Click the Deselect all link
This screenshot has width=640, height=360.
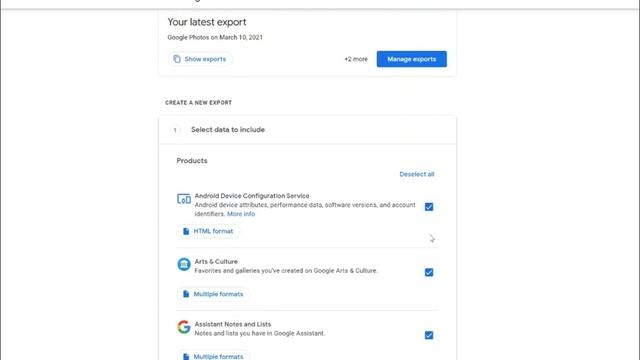tap(417, 174)
